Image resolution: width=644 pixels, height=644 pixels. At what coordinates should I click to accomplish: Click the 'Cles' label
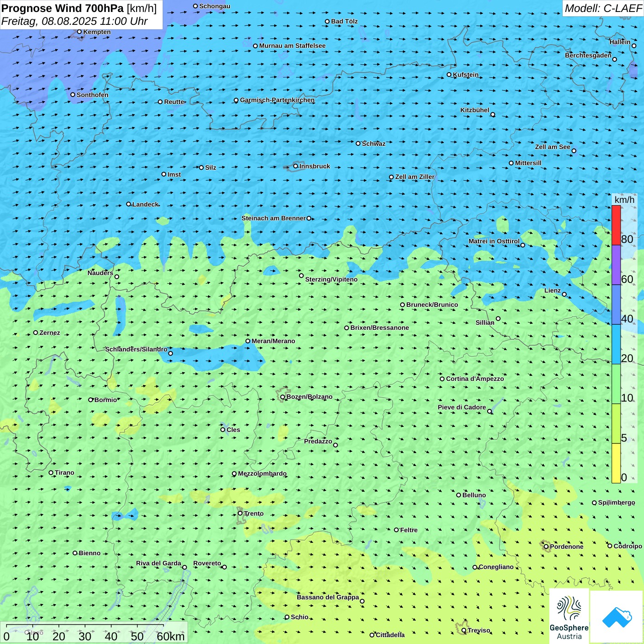pos(234,430)
